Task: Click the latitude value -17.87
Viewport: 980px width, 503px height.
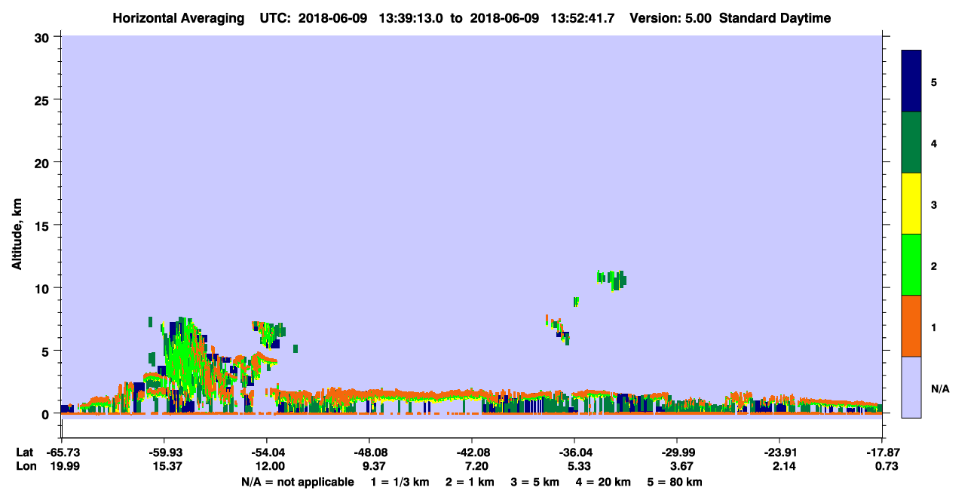Action: coord(881,452)
